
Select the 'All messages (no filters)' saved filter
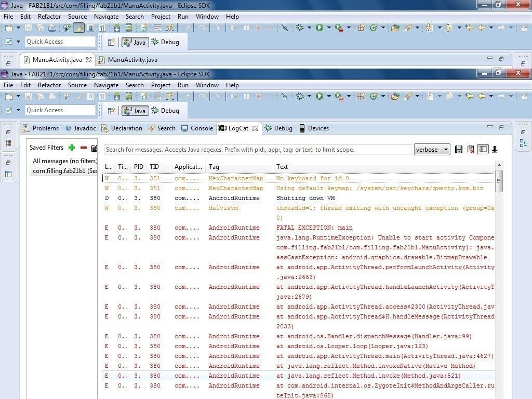coord(63,161)
